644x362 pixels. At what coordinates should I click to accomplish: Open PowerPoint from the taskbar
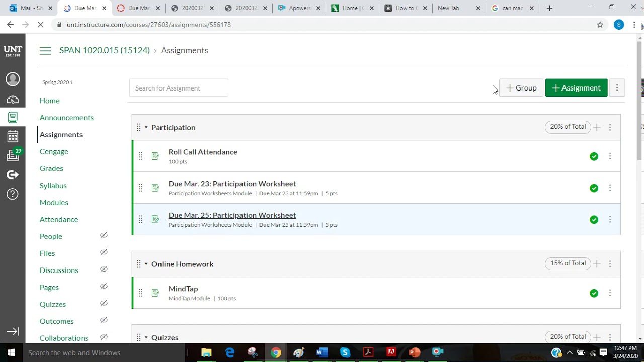coord(414,353)
